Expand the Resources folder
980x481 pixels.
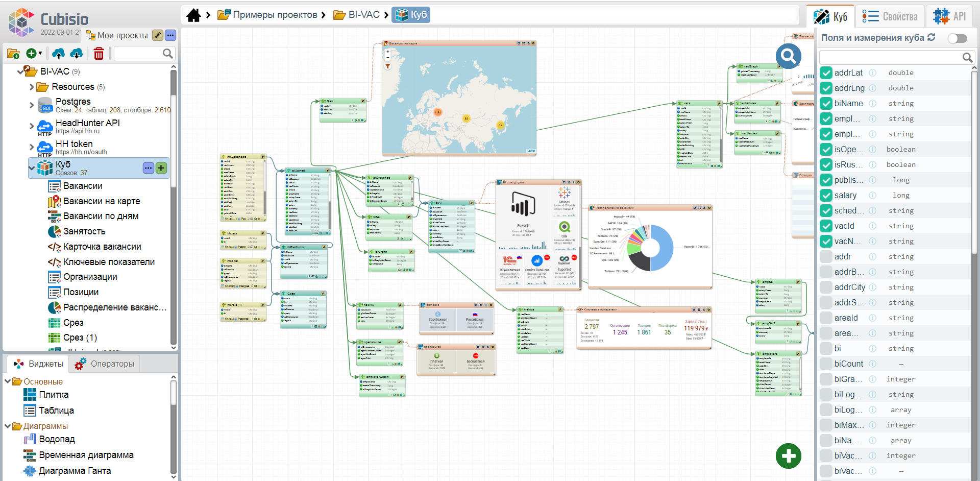[x=32, y=87]
